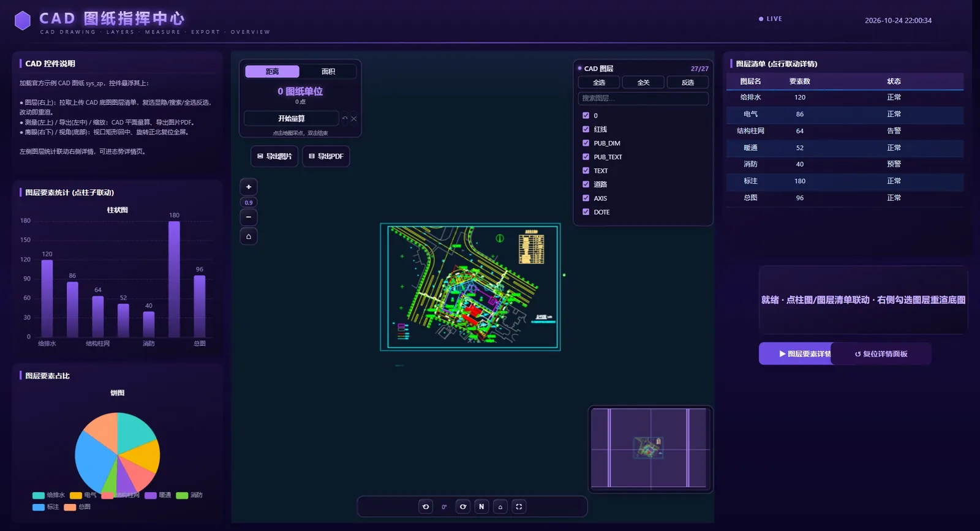The image size is (980, 531).
Task: Toggle the 消防 green legend swatch
Action: click(x=182, y=495)
